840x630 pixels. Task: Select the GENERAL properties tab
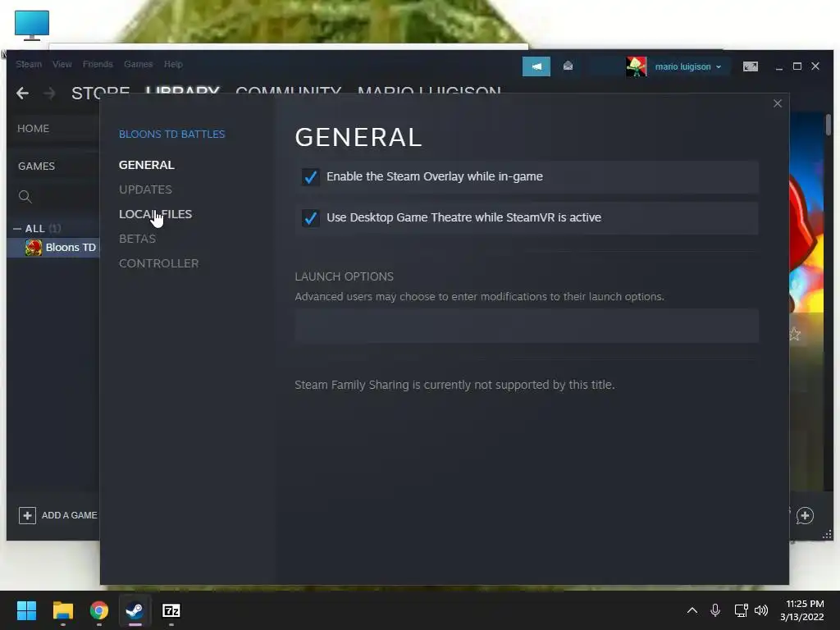146,165
